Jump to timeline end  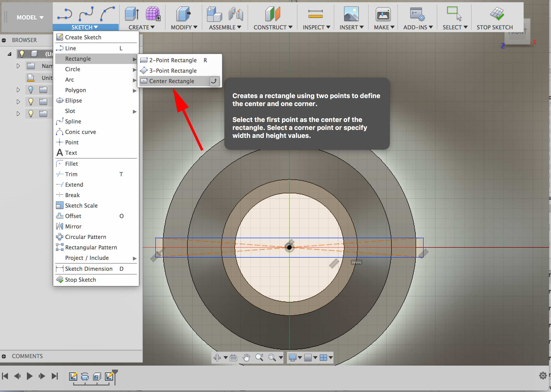[55, 376]
